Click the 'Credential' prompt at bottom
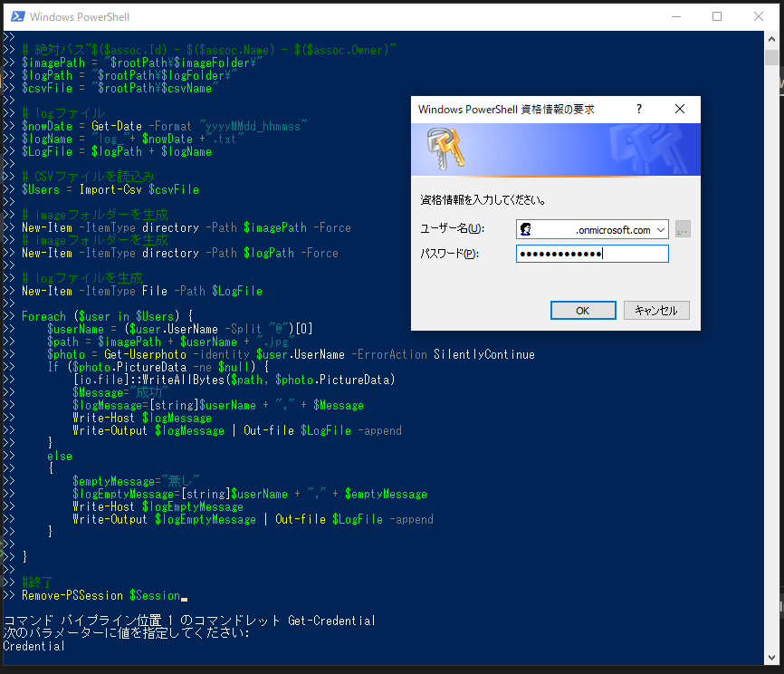The width and height of the screenshot is (784, 674). tap(34, 646)
